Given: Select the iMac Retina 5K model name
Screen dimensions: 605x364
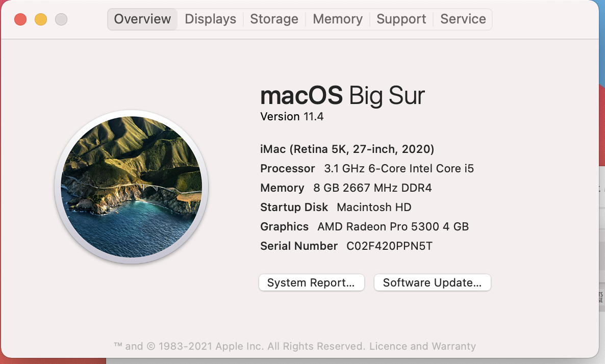Looking at the screenshot, I should (347, 149).
